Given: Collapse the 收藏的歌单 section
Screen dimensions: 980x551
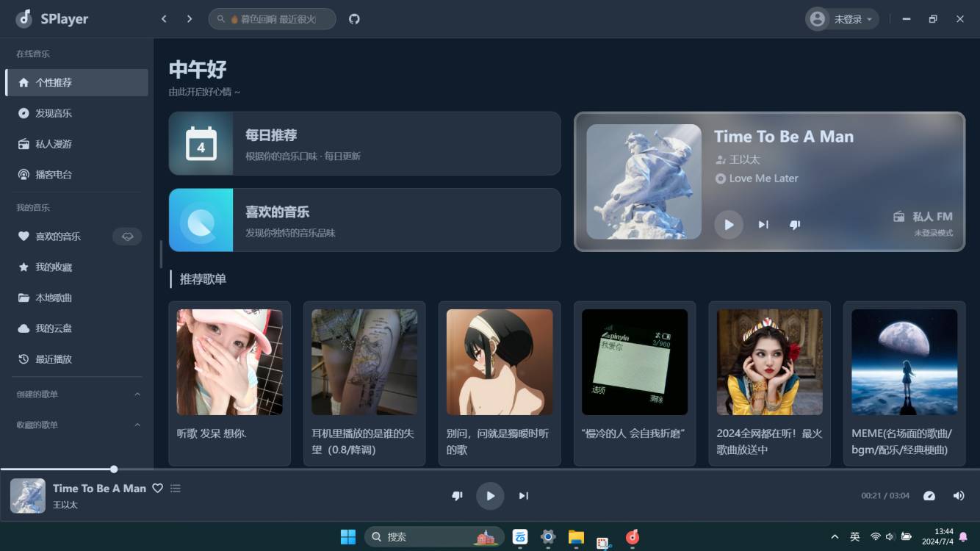Looking at the screenshot, I should (137, 425).
